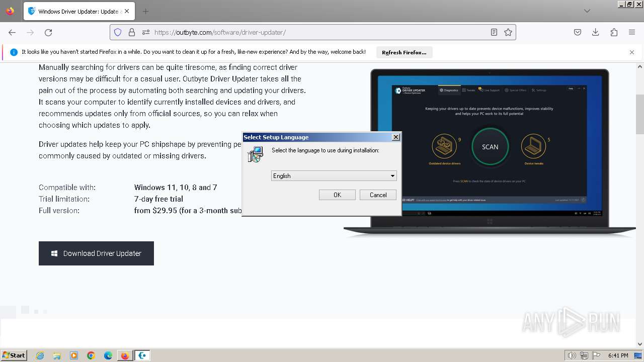Viewport: 644px width, 362px height.
Task: Reload the current page
Action: 48,32
